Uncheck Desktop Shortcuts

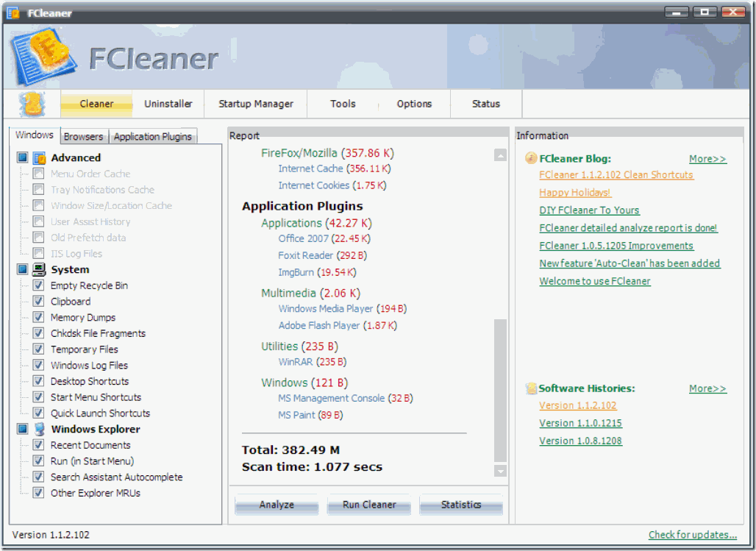tap(38, 380)
